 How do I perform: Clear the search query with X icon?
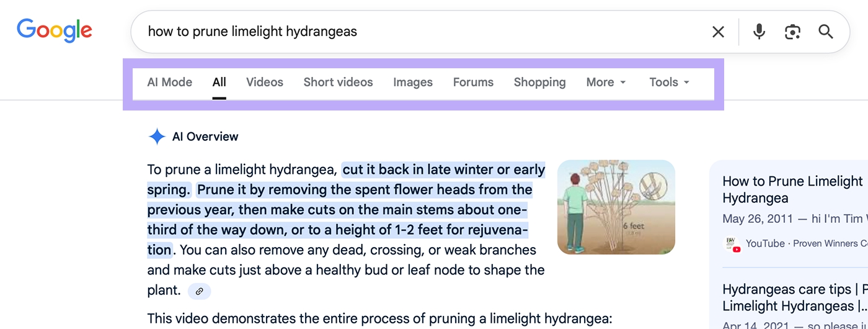click(x=718, y=32)
